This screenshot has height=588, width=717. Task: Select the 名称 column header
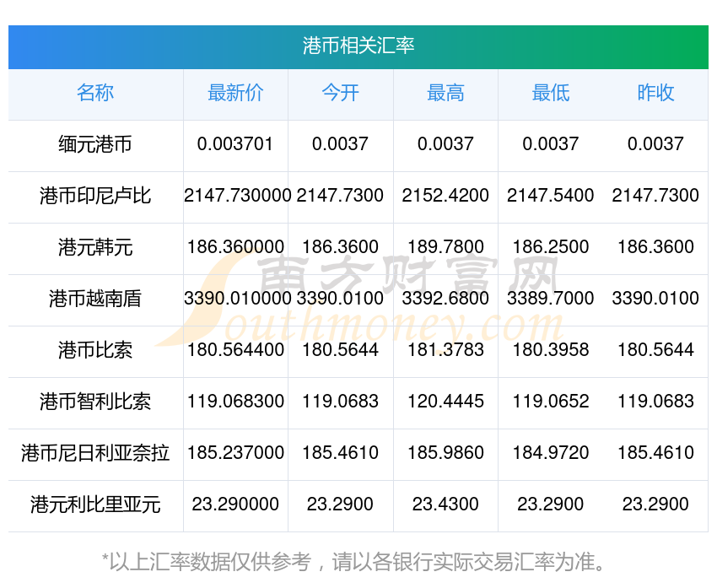pyautogui.click(x=95, y=93)
